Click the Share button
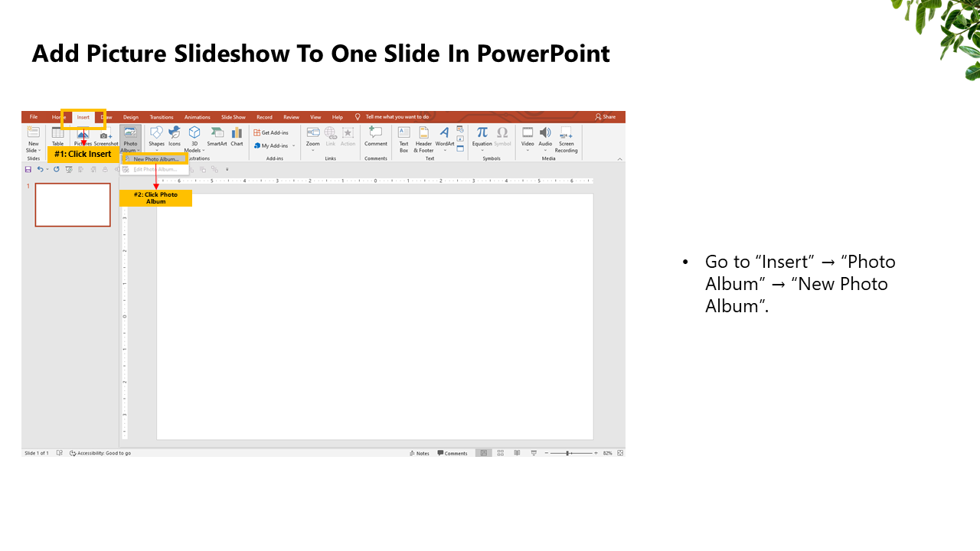The image size is (980, 551). tap(606, 117)
